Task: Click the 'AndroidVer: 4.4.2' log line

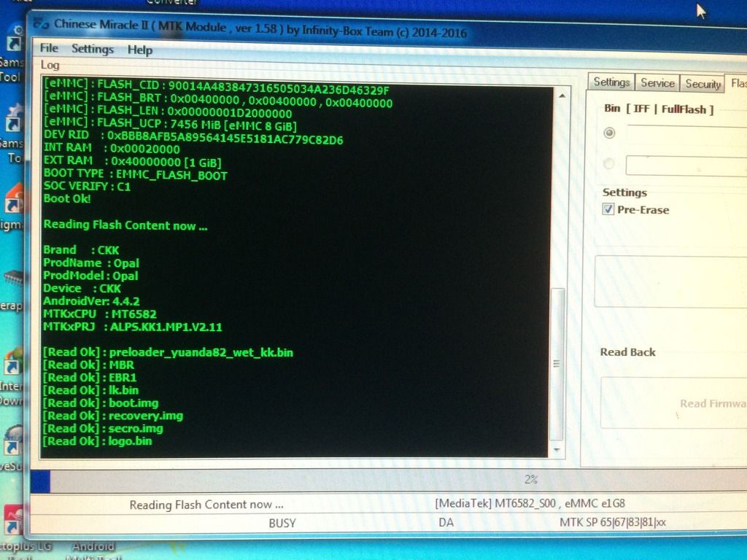Action: point(91,301)
